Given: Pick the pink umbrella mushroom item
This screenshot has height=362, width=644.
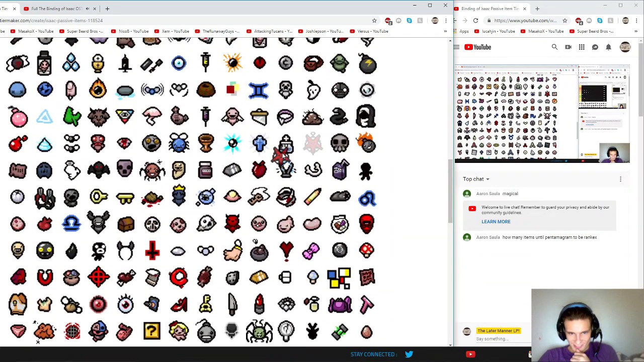Looking at the screenshot, I should (x=152, y=117).
